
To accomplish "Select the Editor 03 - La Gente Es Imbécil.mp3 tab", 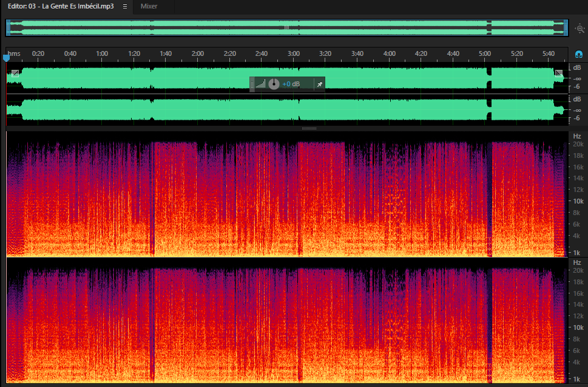I will tap(61, 7).
